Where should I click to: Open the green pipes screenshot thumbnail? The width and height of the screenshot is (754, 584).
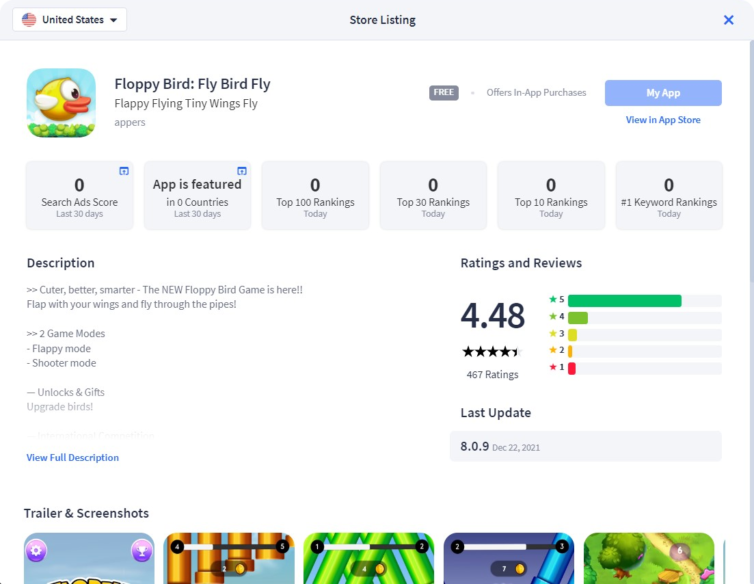pos(369,558)
